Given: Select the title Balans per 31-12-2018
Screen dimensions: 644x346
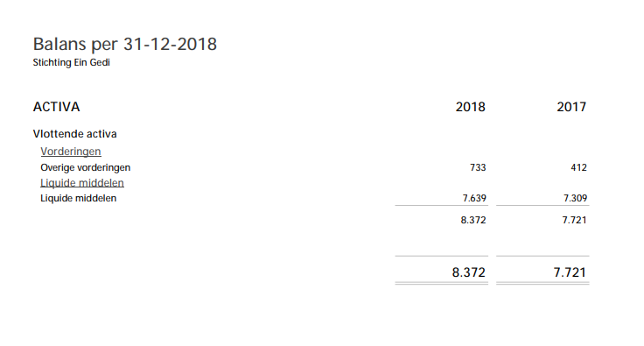Looking at the screenshot, I should coord(125,44).
